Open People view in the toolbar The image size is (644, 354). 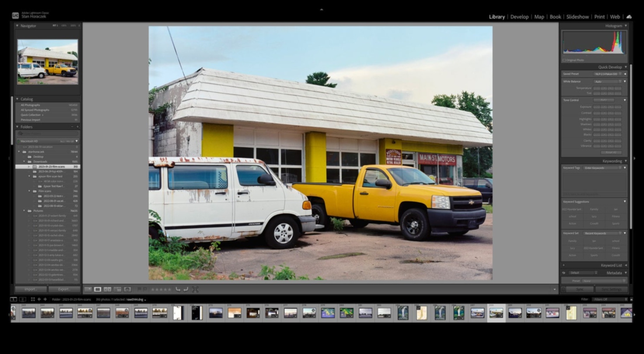coord(127,289)
